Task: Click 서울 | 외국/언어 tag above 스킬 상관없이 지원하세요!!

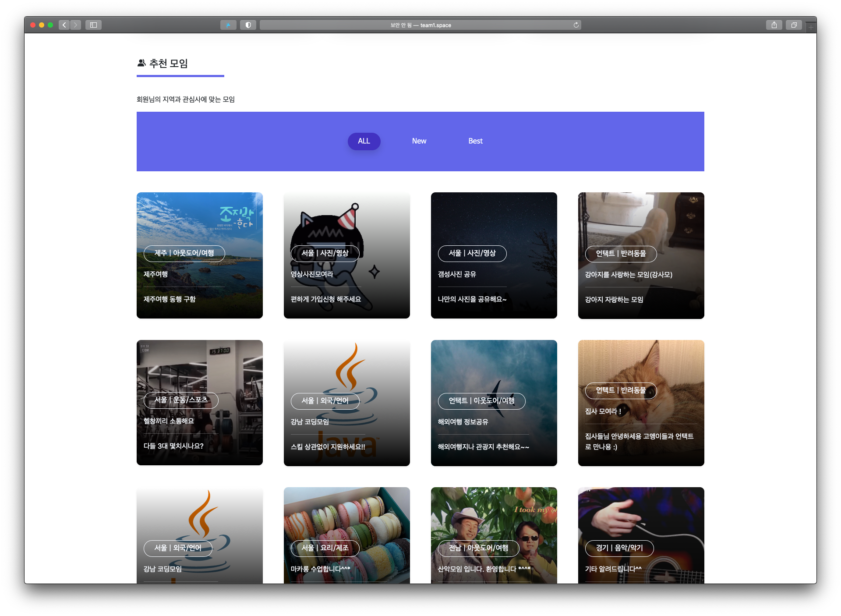Action: 325,401
